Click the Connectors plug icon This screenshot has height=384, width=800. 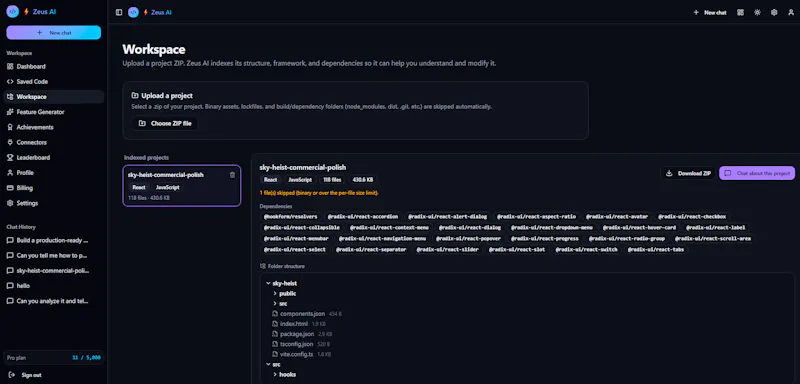click(10, 142)
